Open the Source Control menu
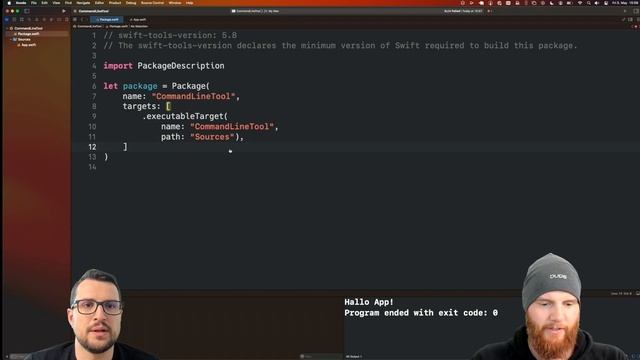 tap(152, 3)
